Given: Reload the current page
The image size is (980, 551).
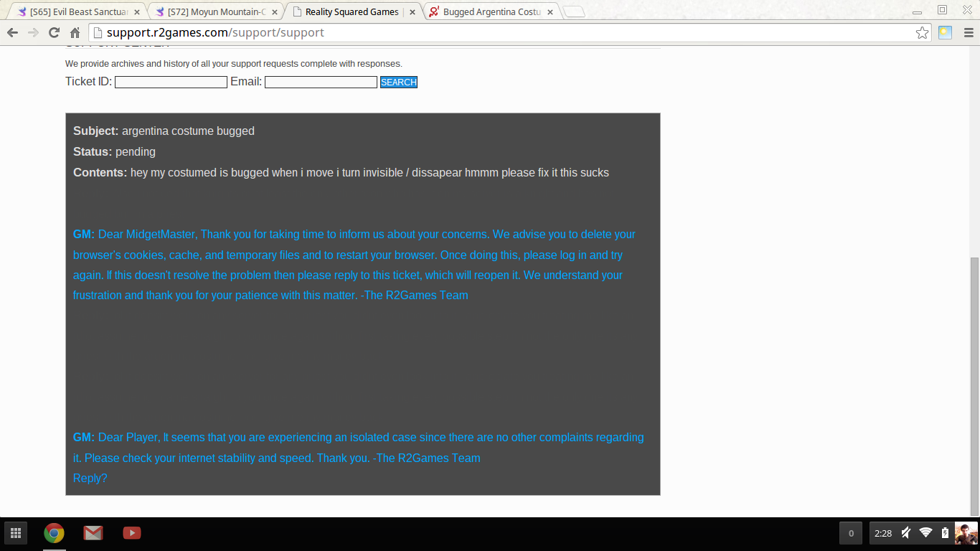Looking at the screenshot, I should pos(54,32).
